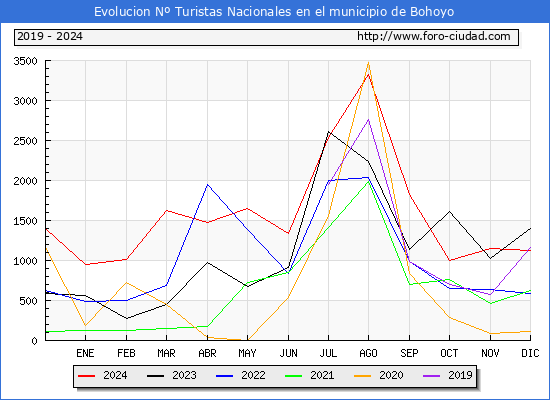Click the green 2021 legend swatch
This screenshot has height=400, width=550.
click(294, 376)
